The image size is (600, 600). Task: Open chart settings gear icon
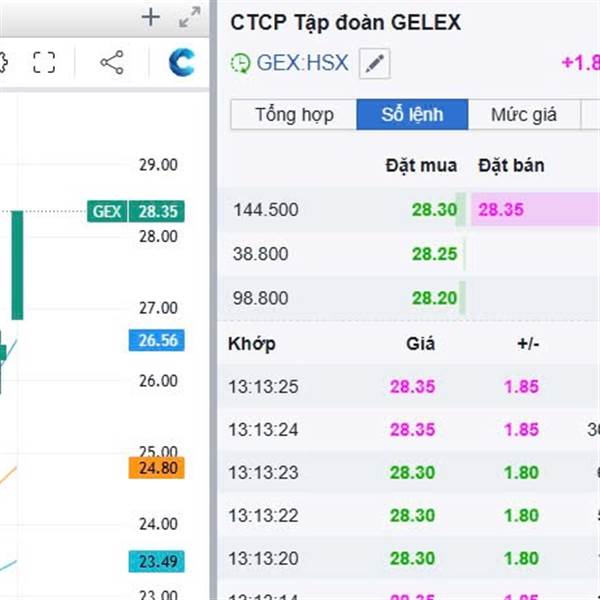pos(2,62)
